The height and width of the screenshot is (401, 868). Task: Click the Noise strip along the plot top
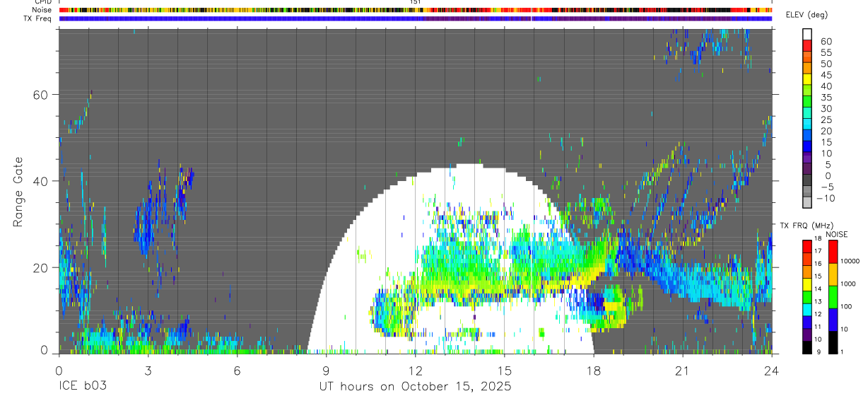[416, 10]
